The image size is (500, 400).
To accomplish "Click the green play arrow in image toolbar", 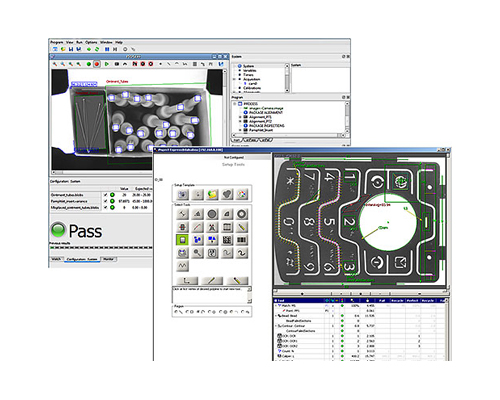I will coord(107,64).
